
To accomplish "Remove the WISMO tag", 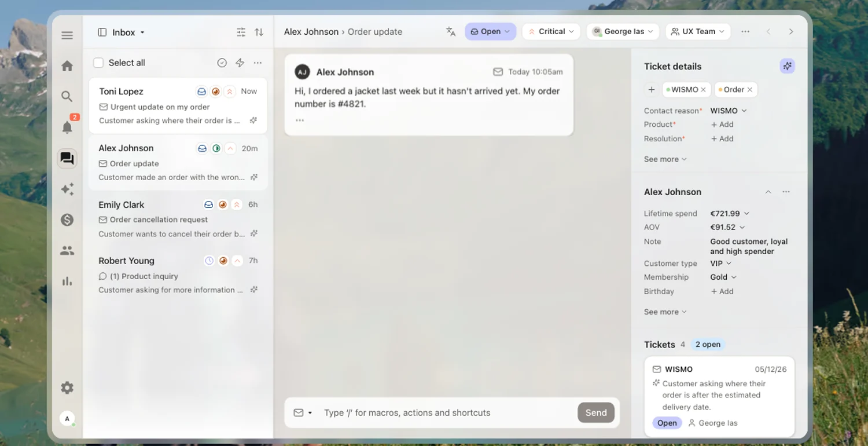I will [x=703, y=90].
